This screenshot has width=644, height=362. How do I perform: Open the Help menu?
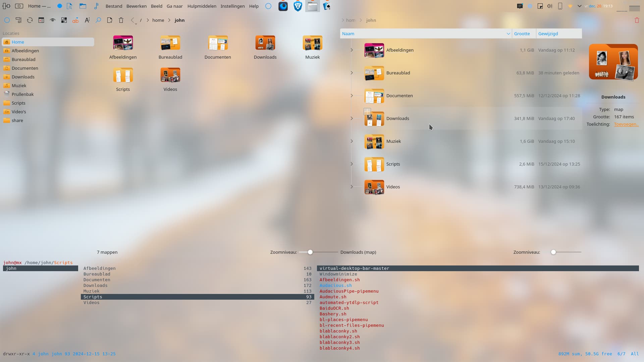click(x=254, y=6)
